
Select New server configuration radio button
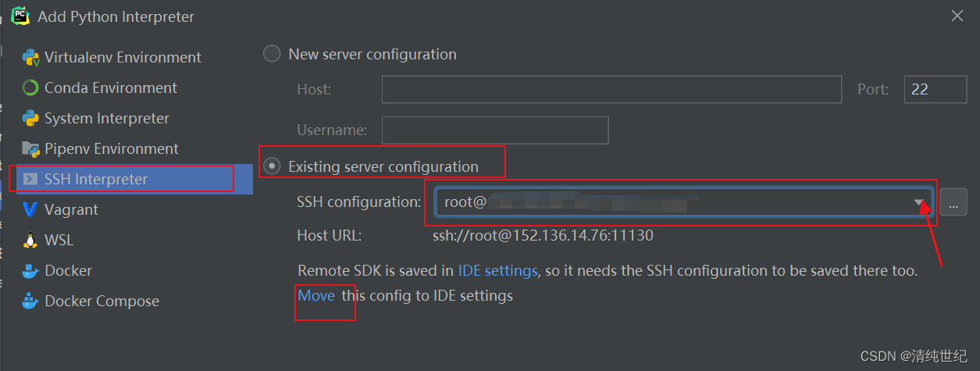(272, 54)
